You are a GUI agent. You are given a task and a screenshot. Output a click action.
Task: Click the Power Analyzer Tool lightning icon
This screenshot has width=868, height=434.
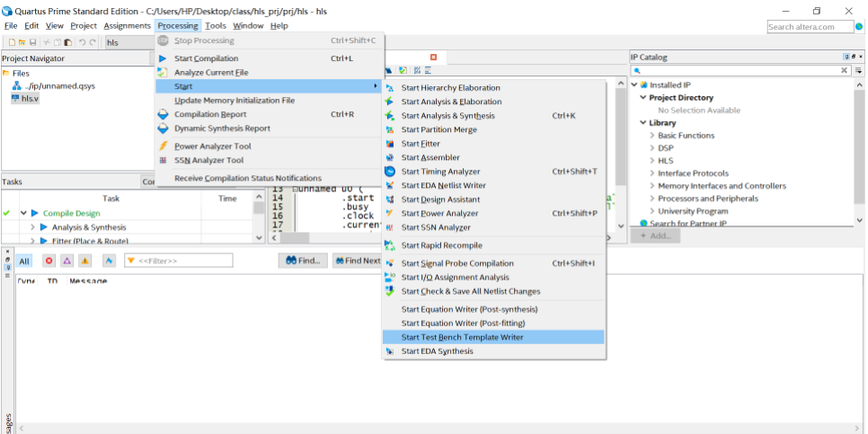(x=163, y=146)
